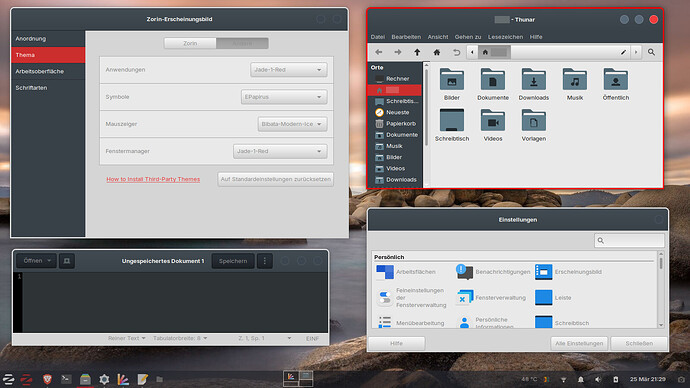This screenshot has width=690, height=388.
Task: Click Hilfe button in Einstellungen
Action: pyautogui.click(x=396, y=343)
